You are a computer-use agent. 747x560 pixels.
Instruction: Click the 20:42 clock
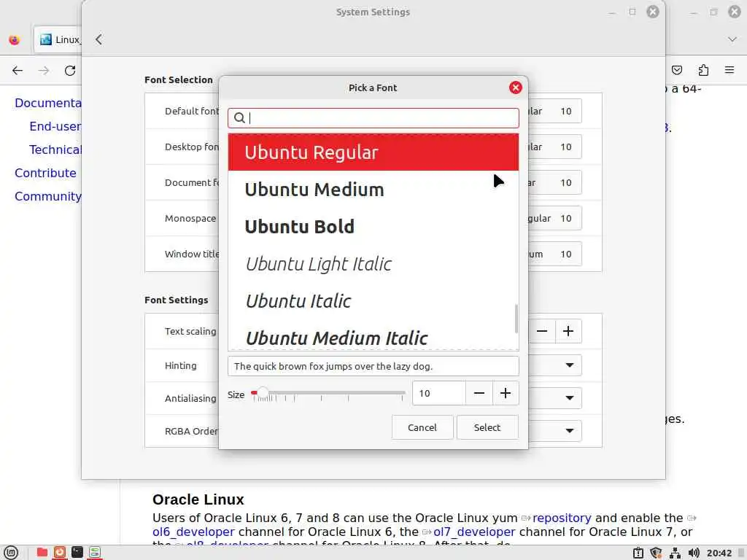click(x=719, y=553)
